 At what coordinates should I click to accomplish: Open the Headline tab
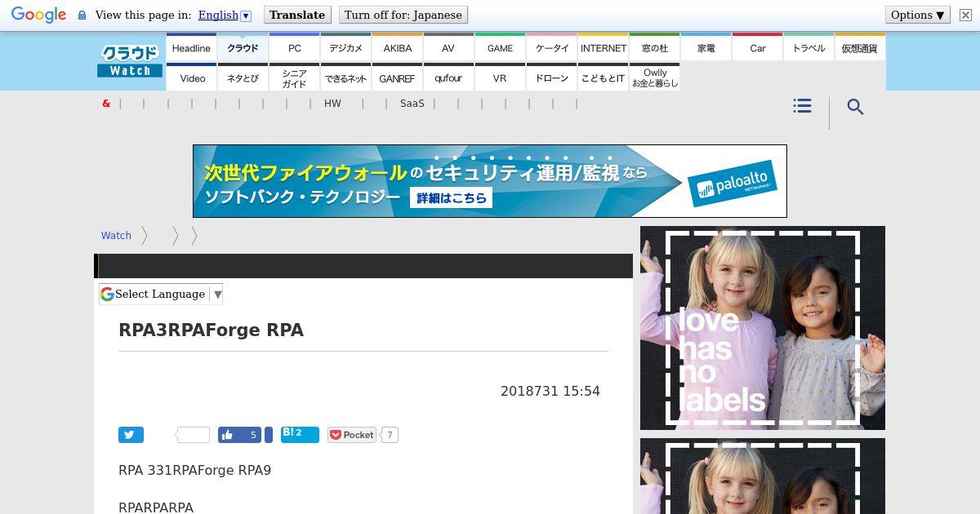click(x=191, y=47)
